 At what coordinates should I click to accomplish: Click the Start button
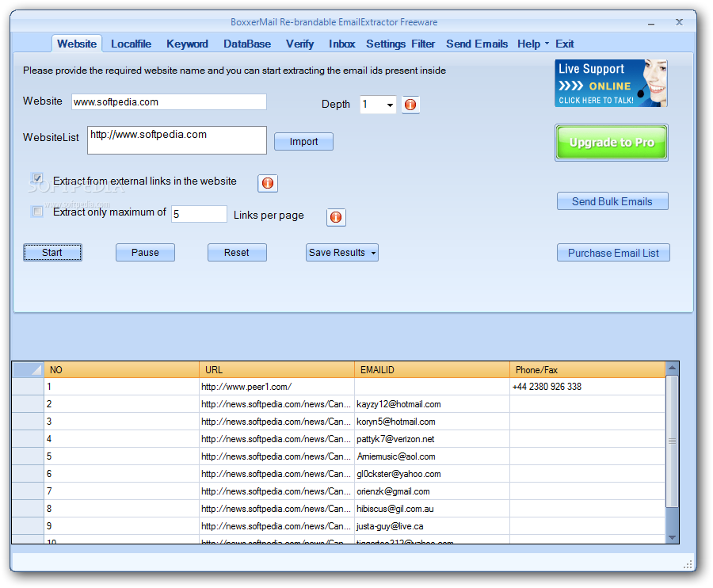point(52,253)
